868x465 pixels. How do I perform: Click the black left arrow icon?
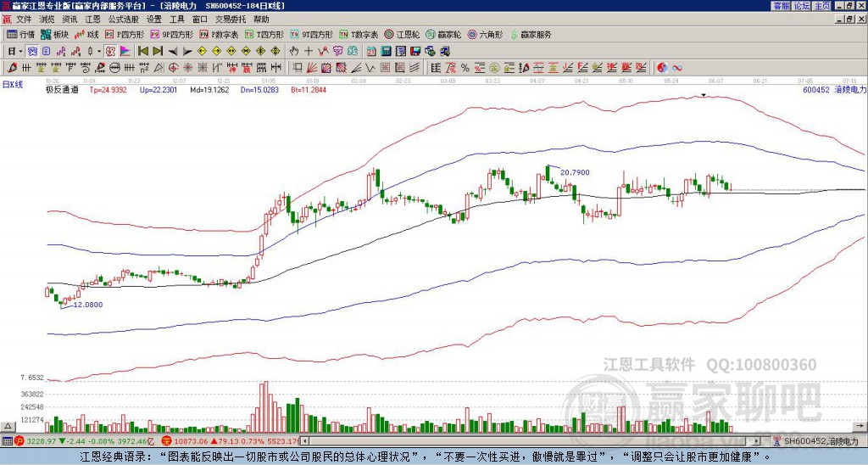[x=173, y=52]
